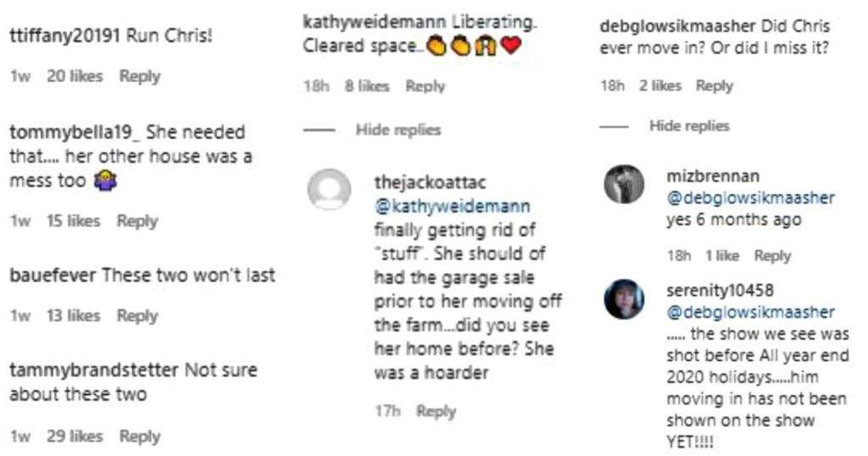The image size is (868, 456).
Task: Open the bauefever username link
Action: tap(53, 275)
